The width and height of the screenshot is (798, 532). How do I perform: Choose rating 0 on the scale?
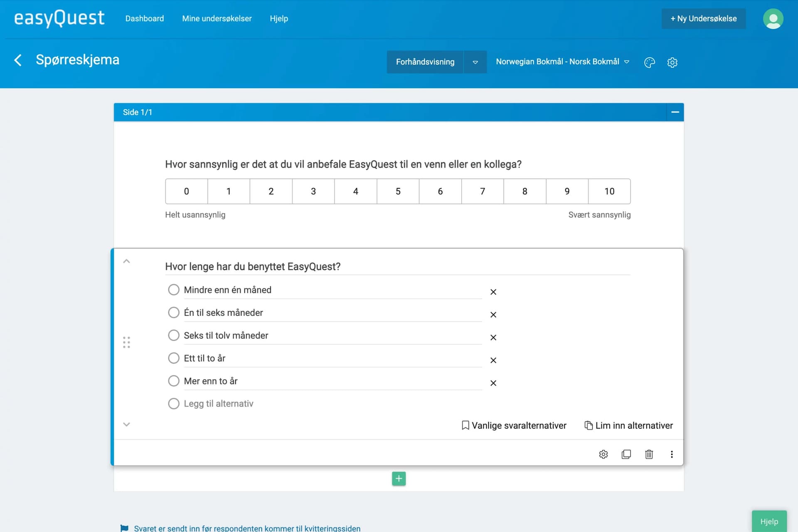(x=186, y=191)
